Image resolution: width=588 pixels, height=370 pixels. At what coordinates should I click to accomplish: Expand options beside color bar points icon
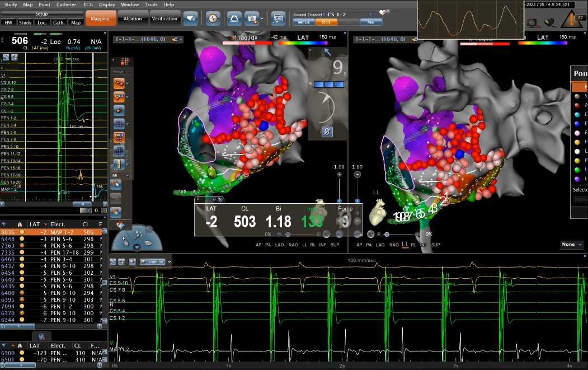(128, 97)
